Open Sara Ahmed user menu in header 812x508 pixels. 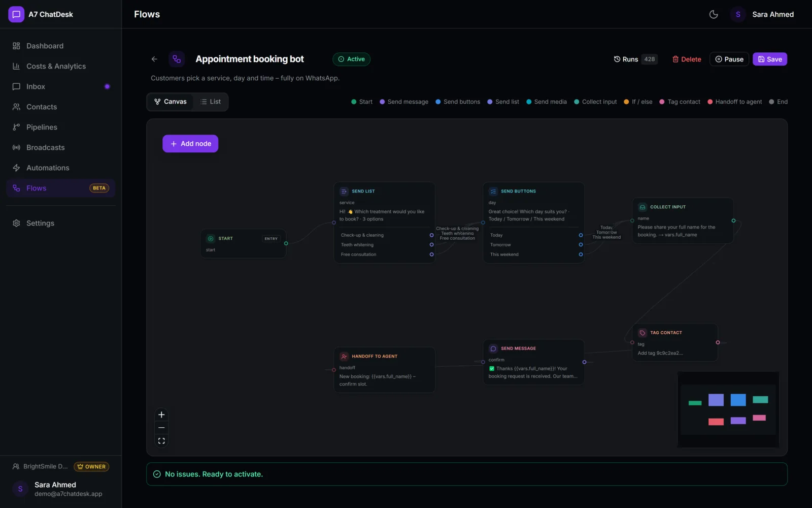click(762, 14)
